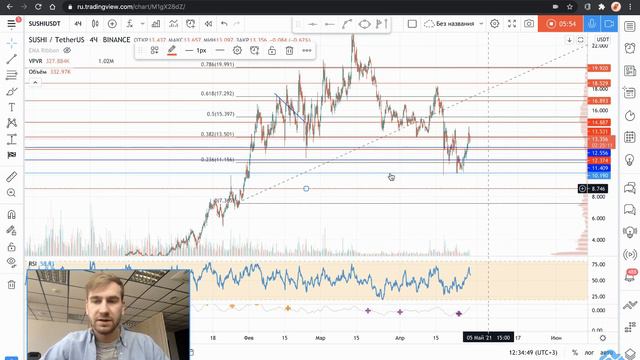Viewport: 640px width, 360px height.
Task: Open SUSHIUSDT symbol search
Action: point(44,24)
